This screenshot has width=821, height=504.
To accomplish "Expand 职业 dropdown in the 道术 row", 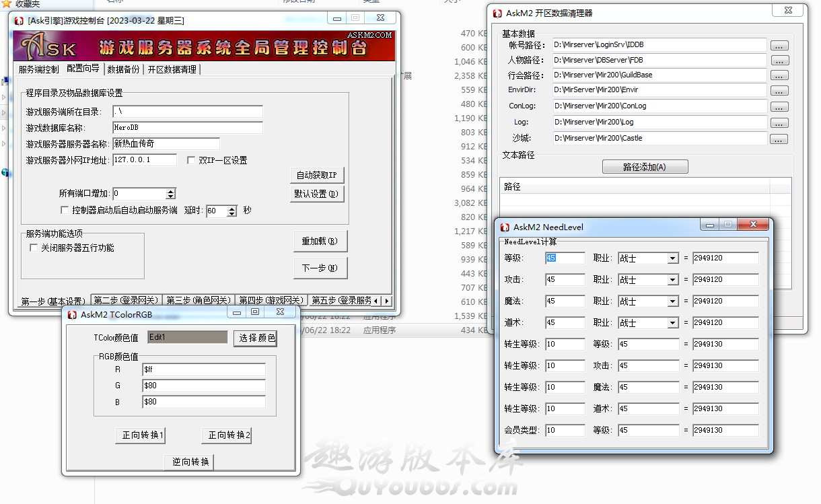I will coord(672,323).
